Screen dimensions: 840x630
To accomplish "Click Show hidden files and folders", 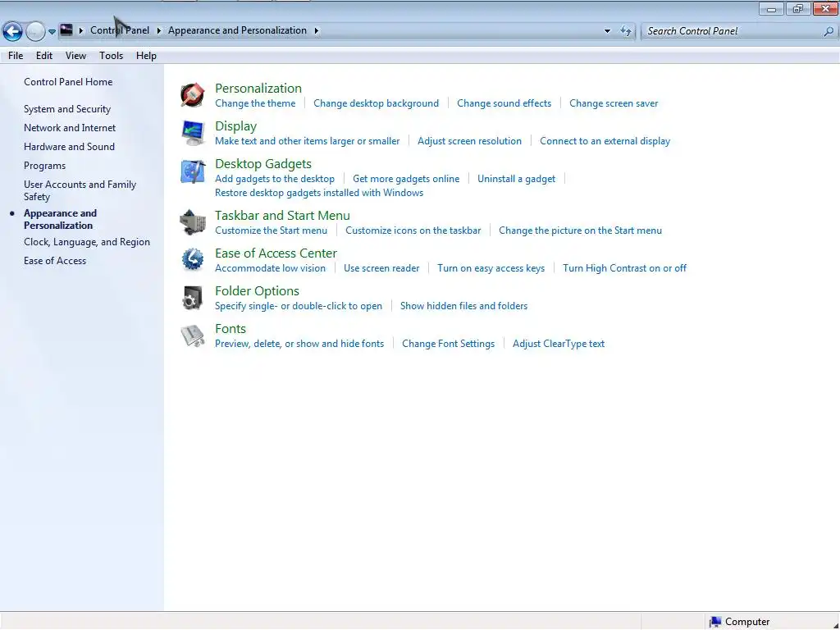I will coord(464,306).
